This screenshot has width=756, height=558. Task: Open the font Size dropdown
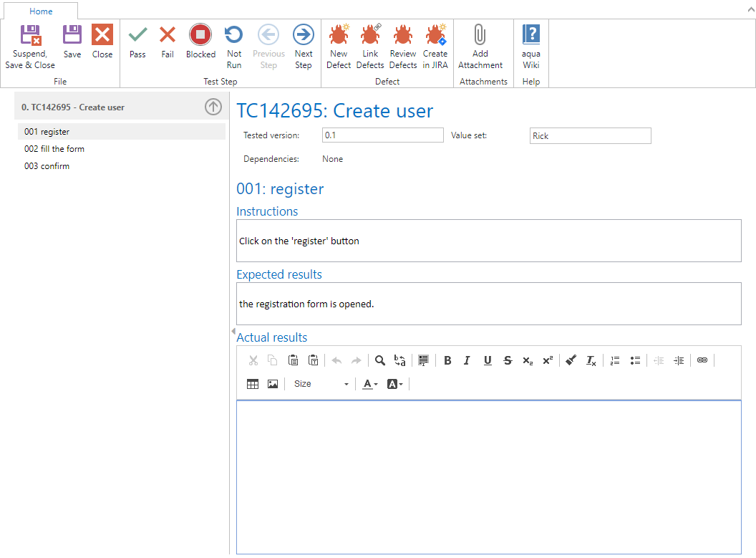[x=321, y=384]
